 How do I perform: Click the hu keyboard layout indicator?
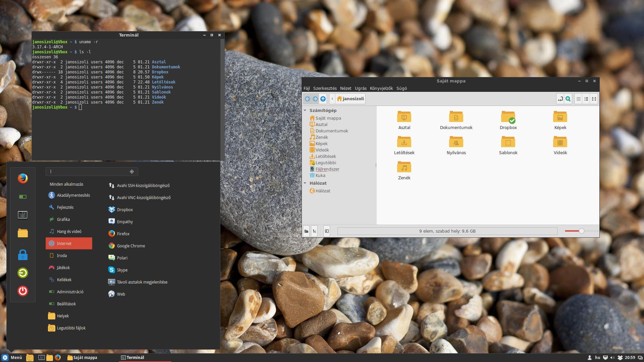point(598,357)
